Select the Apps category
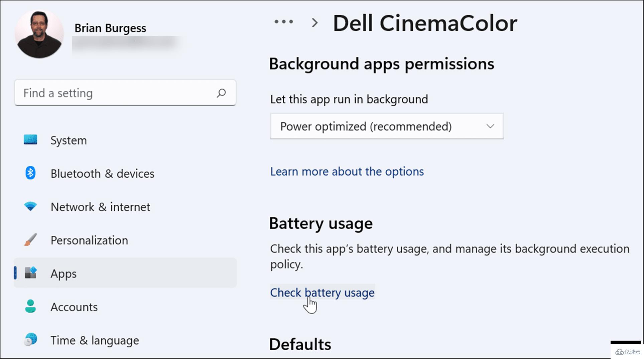This screenshot has height=359, width=644. pyautogui.click(x=125, y=273)
